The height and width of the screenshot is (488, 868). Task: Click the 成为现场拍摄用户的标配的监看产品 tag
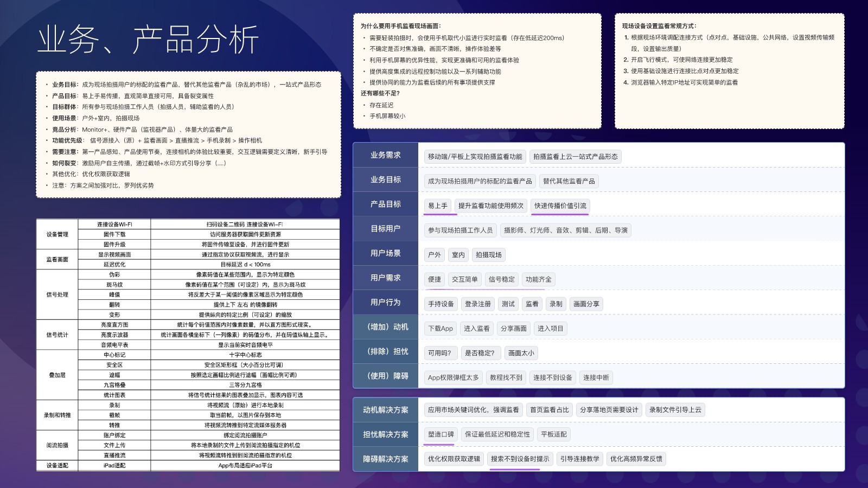click(x=480, y=181)
